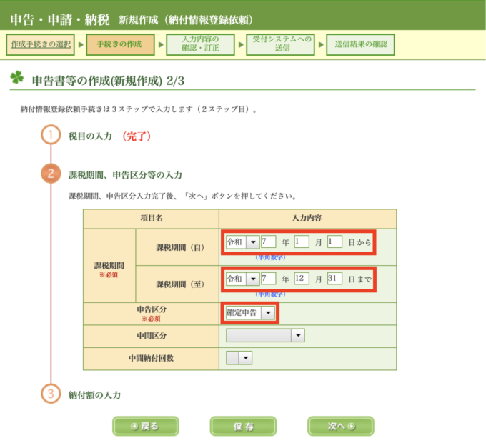Click day field showing 31
This screenshot has height=448, width=486.
(x=334, y=279)
